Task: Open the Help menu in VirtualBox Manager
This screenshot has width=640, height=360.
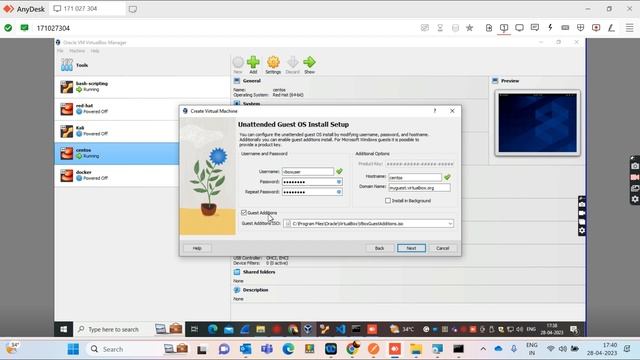Action: (x=95, y=51)
